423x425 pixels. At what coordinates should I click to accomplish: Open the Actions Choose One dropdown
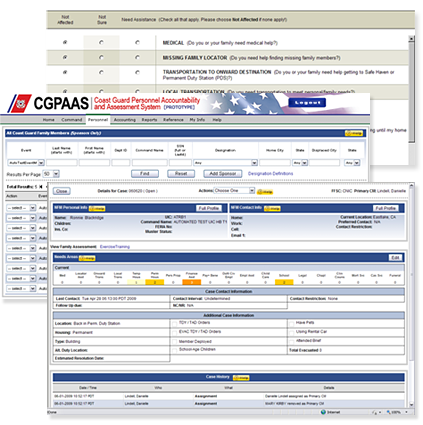(234, 191)
